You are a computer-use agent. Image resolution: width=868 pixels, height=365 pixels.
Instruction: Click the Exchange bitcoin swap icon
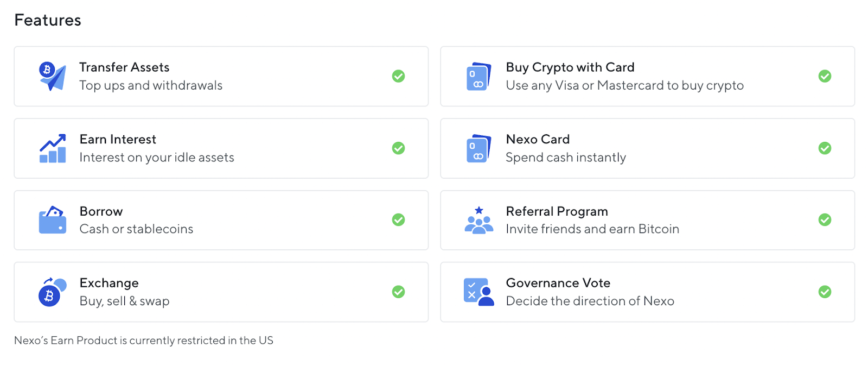pos(53,292)
